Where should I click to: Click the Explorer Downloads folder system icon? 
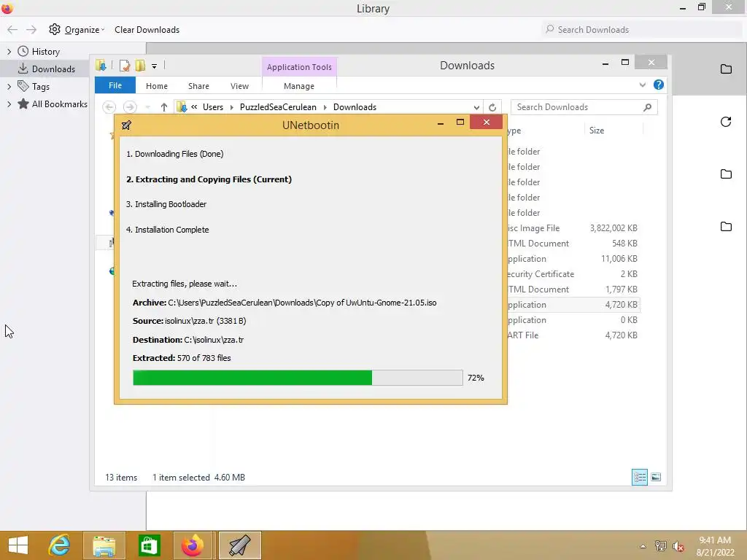pos(101,65)
